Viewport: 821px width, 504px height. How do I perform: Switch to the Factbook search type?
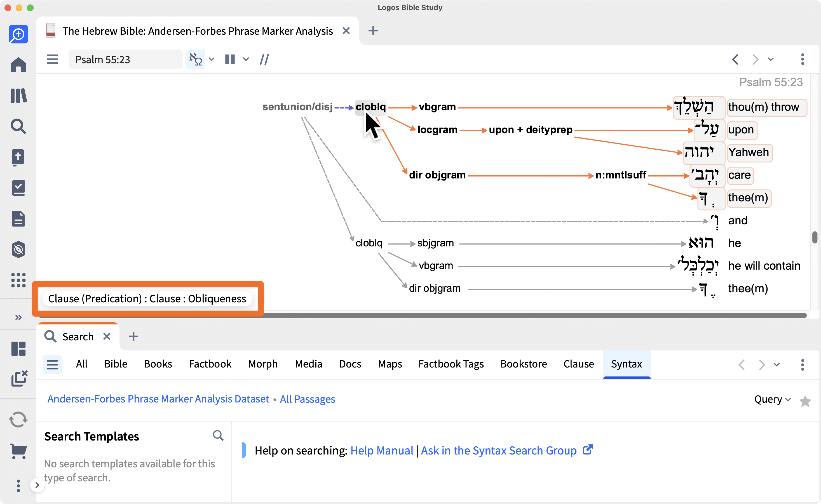click(x=210, y=364)
